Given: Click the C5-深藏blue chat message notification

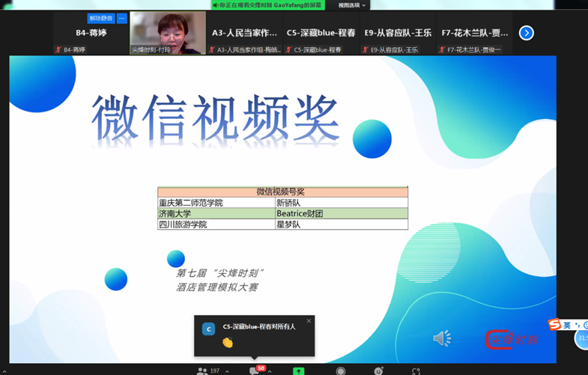Looking at the screenshot, I should [x=255, y=335].
